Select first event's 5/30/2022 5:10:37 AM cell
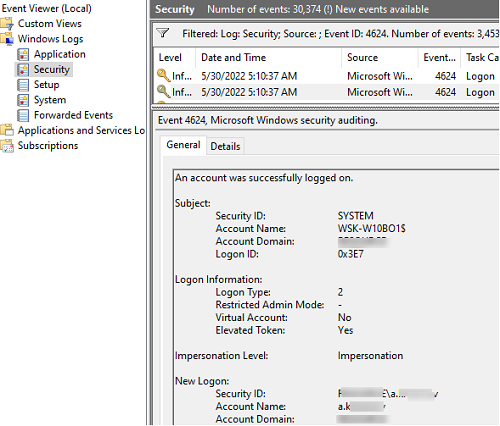 tap(249, 76)
